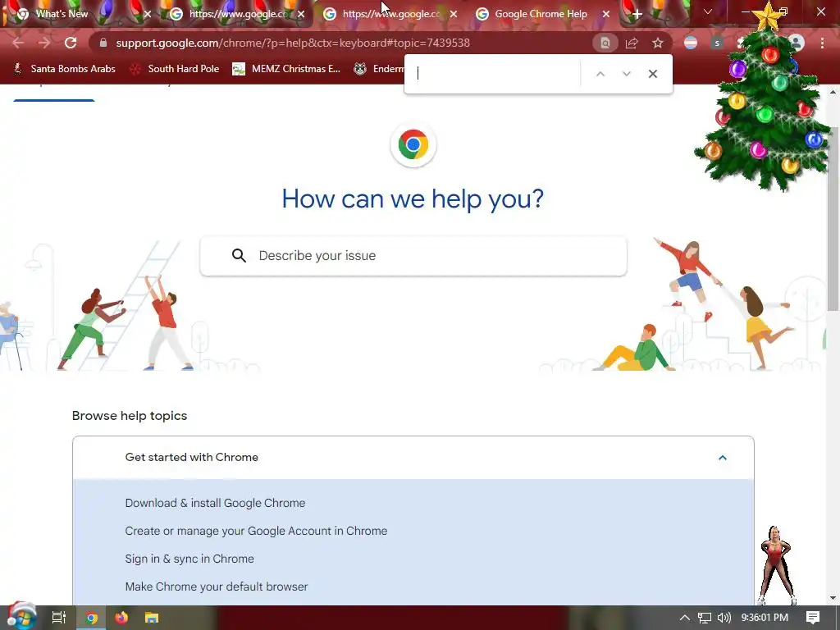Screen dimensions: 840x630
Task: Click the address bar URL
Action: coord(293,43)
